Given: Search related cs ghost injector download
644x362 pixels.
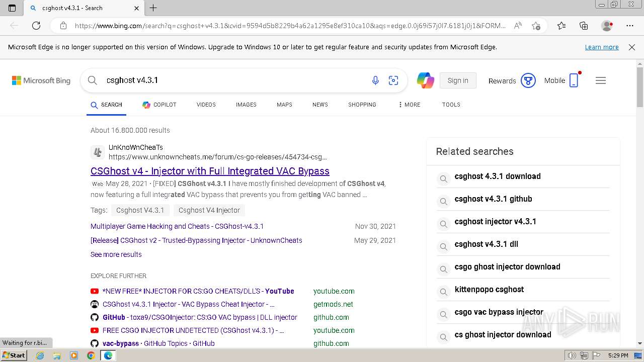Looking at the screenshot, I should 523,335.
